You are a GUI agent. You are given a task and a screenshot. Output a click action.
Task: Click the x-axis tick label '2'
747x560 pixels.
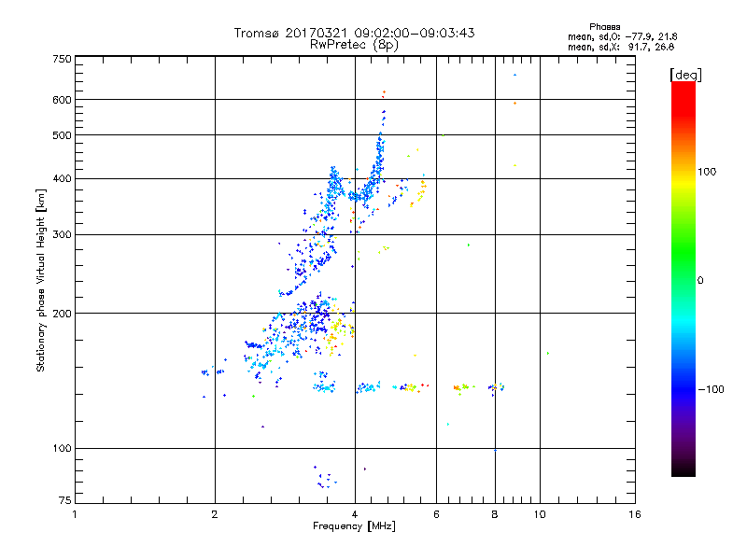(x=215, y=514)
